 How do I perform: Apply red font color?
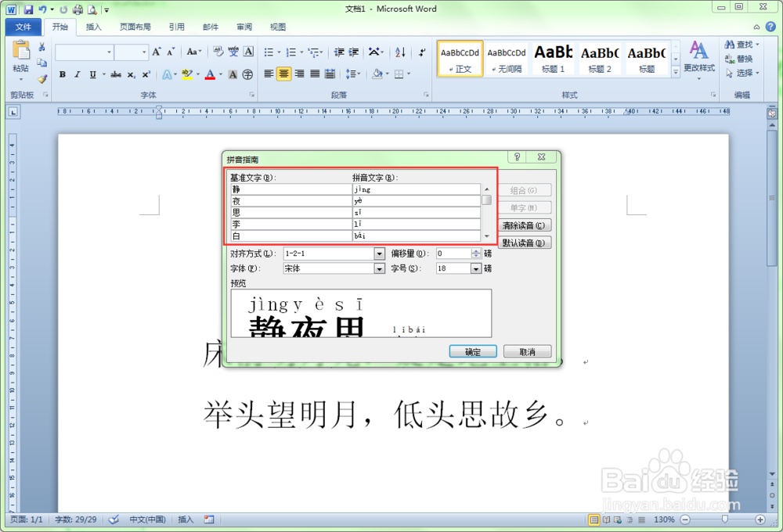click(210, 74)
